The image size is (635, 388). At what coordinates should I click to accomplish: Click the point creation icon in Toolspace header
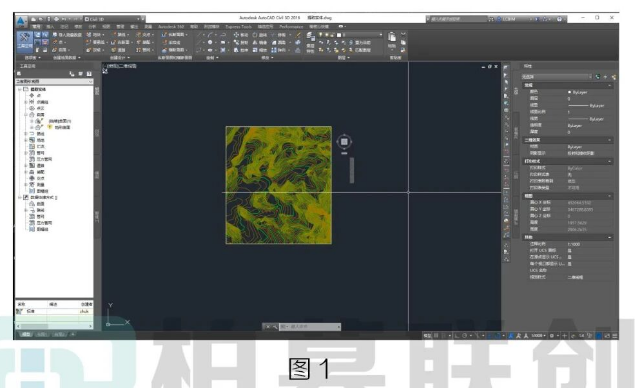[72, 74]
